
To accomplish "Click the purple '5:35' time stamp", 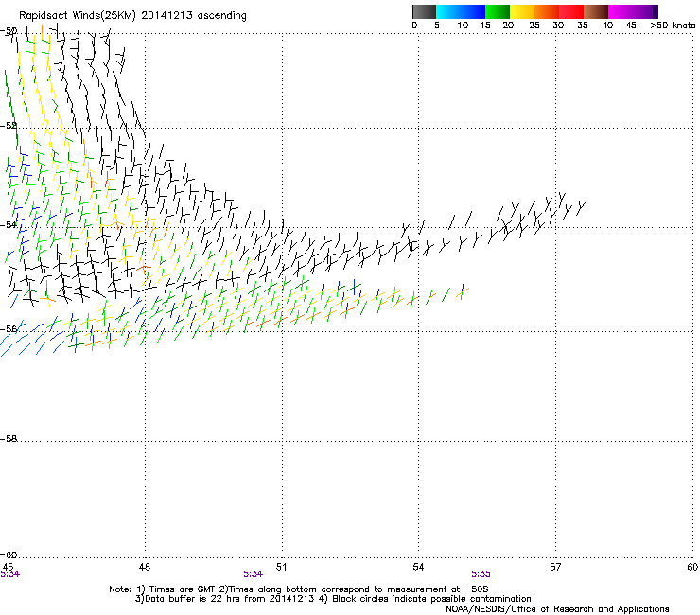I will 481,574.
